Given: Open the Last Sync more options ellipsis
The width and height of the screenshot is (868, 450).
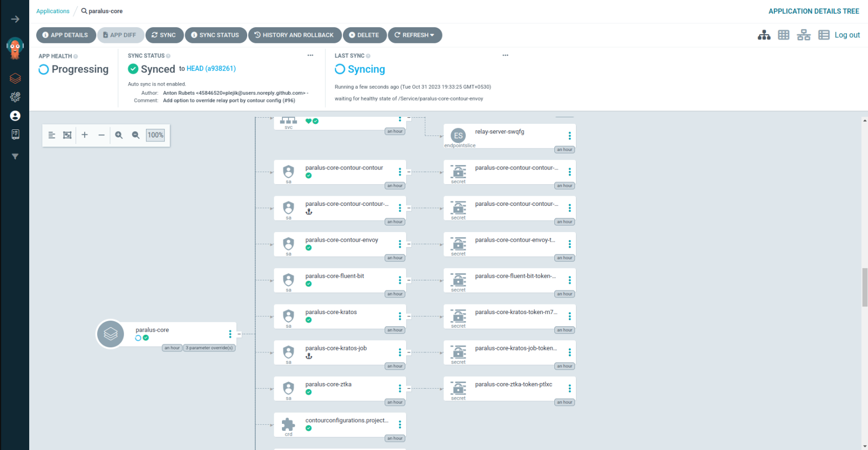Looking at the screenshot, I should coord(505,55).
